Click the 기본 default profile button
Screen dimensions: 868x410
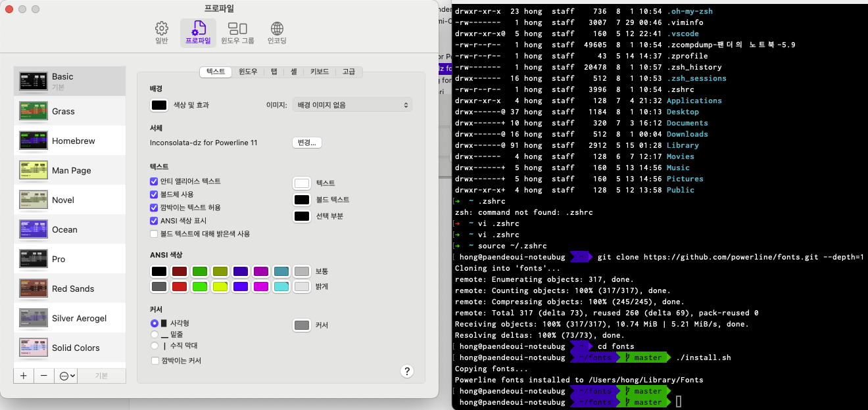[102, 376]
